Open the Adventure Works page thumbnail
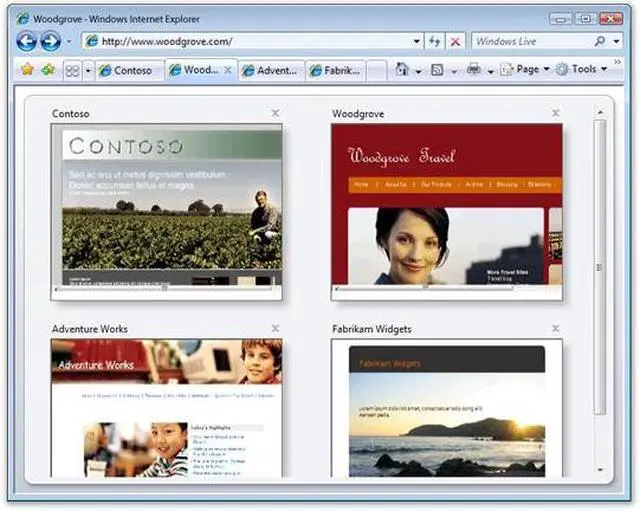 (166, 408)
